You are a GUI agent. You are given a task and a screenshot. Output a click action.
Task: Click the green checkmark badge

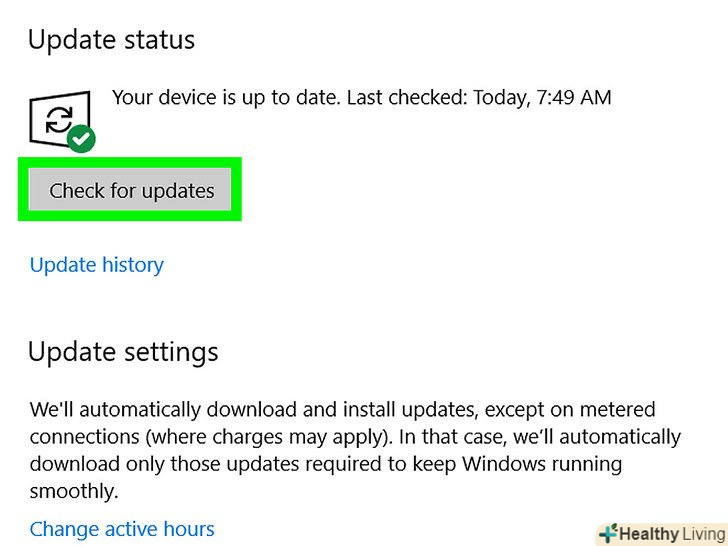point(82,140)
